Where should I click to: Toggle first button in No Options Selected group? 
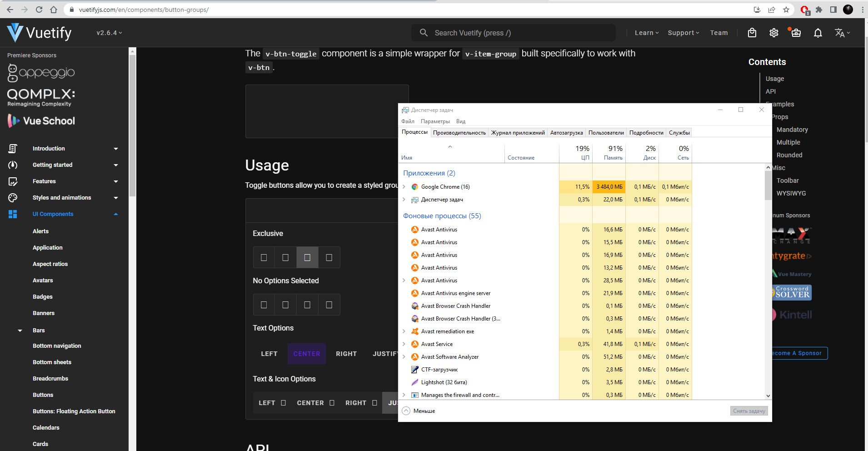tap(264, 305)
